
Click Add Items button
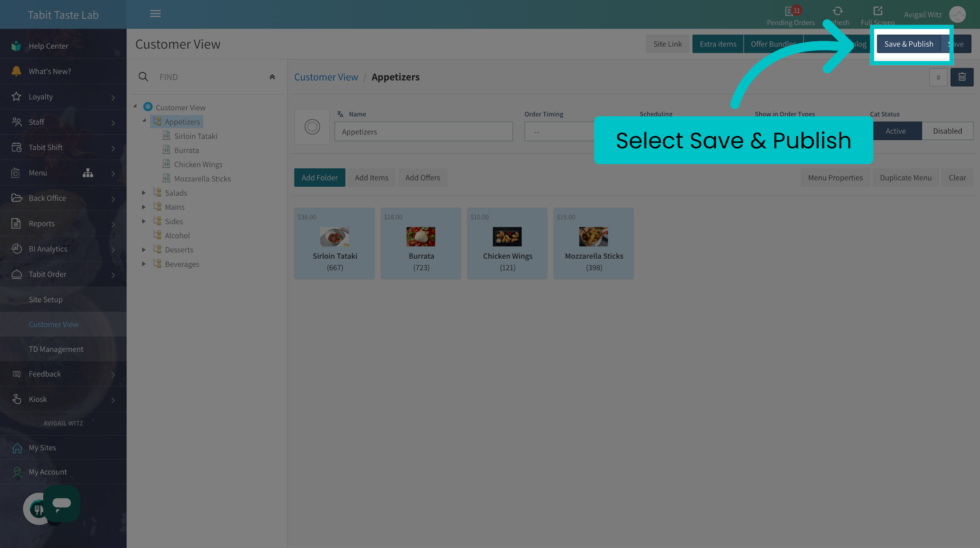pyautogui.click(x=372, y=177)
